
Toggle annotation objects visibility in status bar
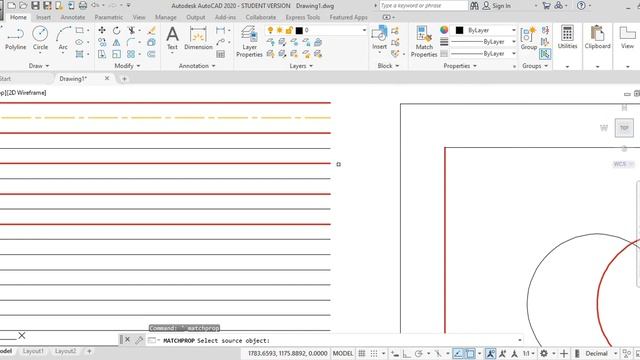491,353
